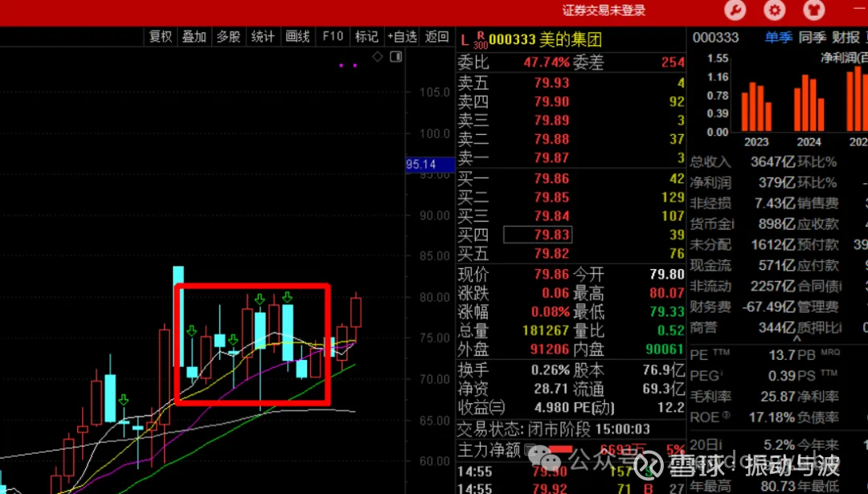The image size is (868, 494).
Task: Click the 2023 bar group in profit chart
Action: click(x=756, y=106)
